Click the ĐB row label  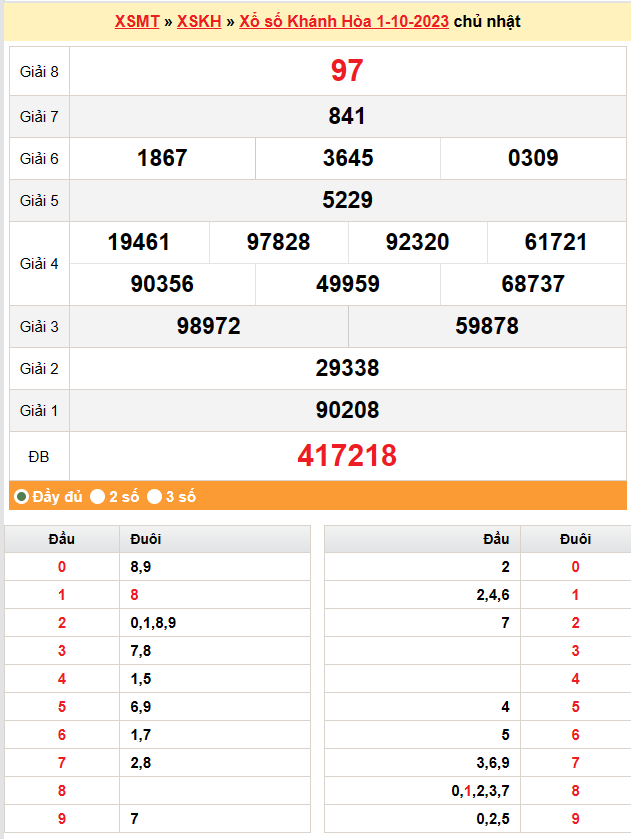(x=39, y=457)
